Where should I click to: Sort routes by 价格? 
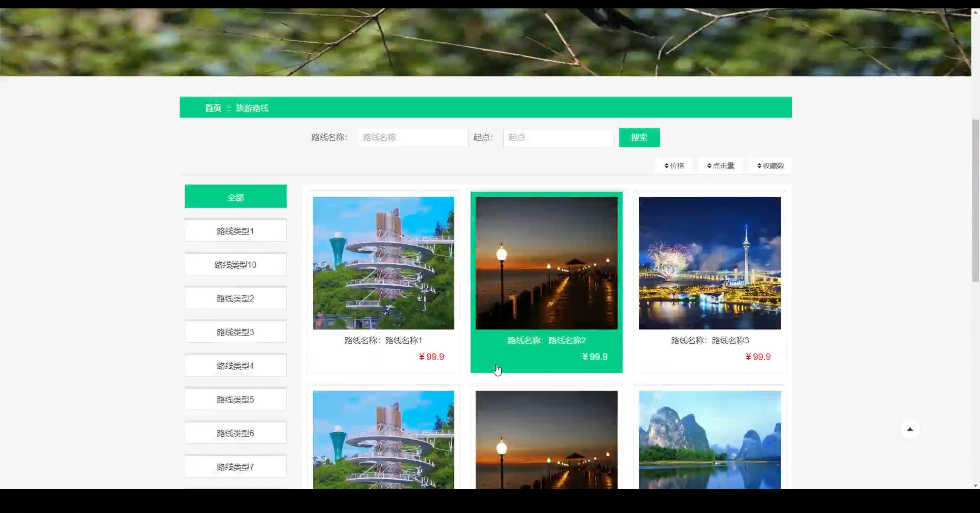coord(674,166)
